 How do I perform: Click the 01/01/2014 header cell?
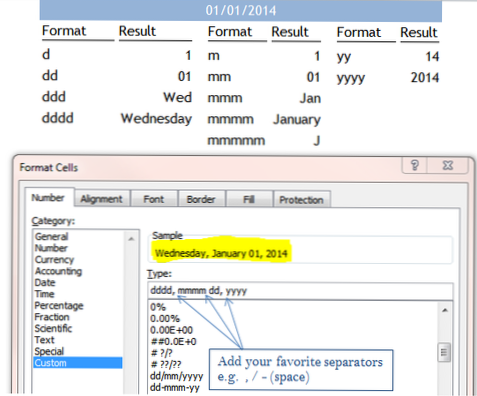pos(241,10)
